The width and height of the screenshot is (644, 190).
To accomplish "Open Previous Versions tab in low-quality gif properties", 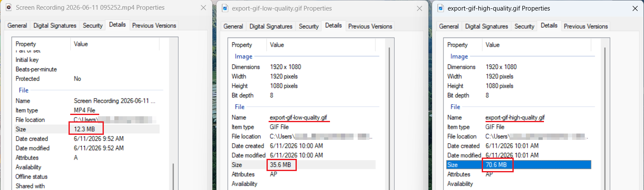I will pyautogui.click(x=370, y=26).
